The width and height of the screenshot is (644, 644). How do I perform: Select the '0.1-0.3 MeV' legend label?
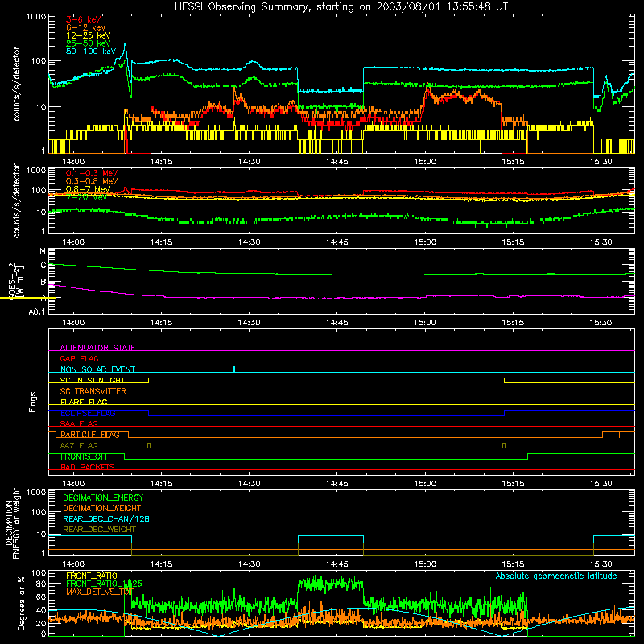pyautogui.click(x=92, y=173)
